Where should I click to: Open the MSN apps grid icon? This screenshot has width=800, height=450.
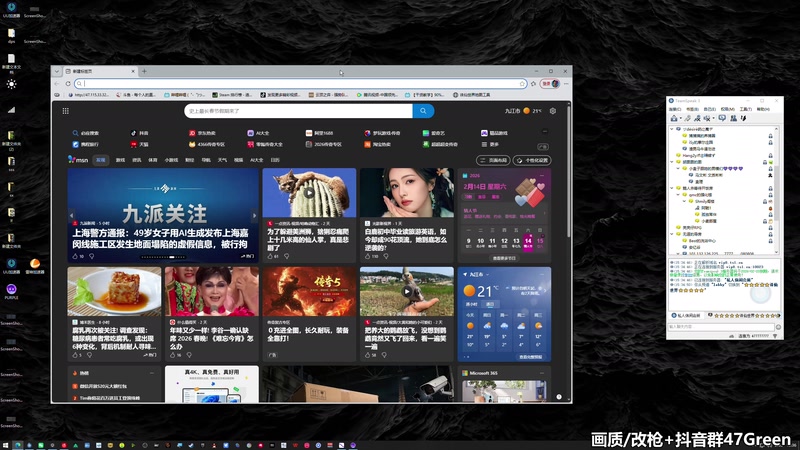coord(65,111)
